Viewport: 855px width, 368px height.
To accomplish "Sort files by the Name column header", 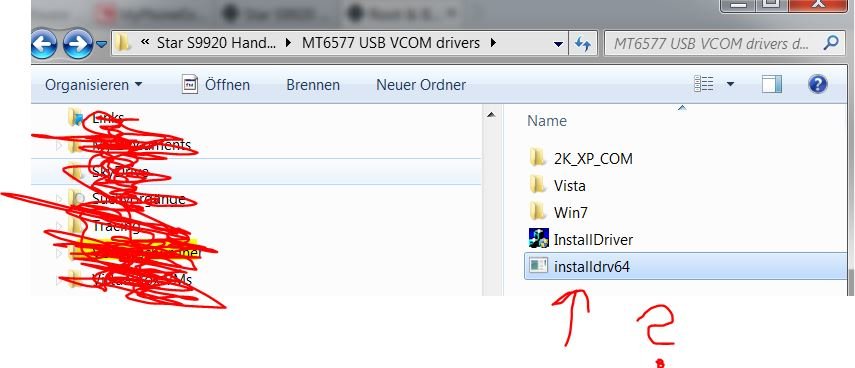I will tap(547, 120).
